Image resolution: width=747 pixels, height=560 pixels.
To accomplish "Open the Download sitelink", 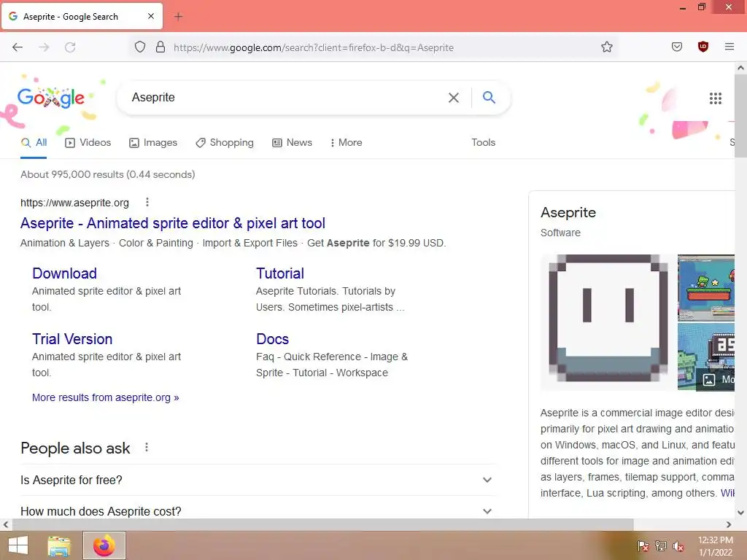I will coord(64,273).
